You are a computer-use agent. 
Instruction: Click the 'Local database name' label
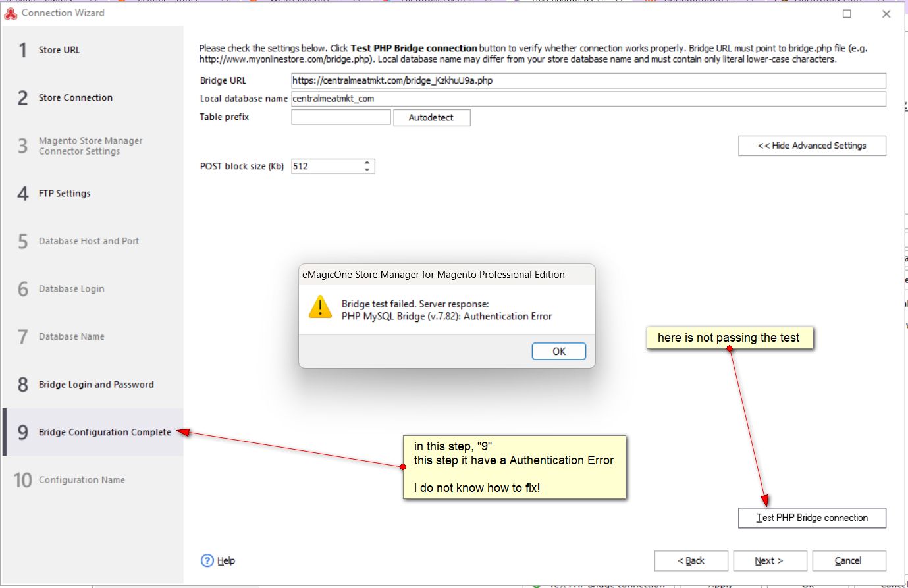(244, 99)
